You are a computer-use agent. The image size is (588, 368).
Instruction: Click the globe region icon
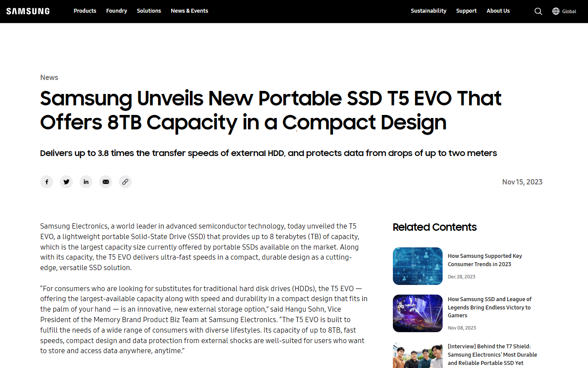point(556,11)
